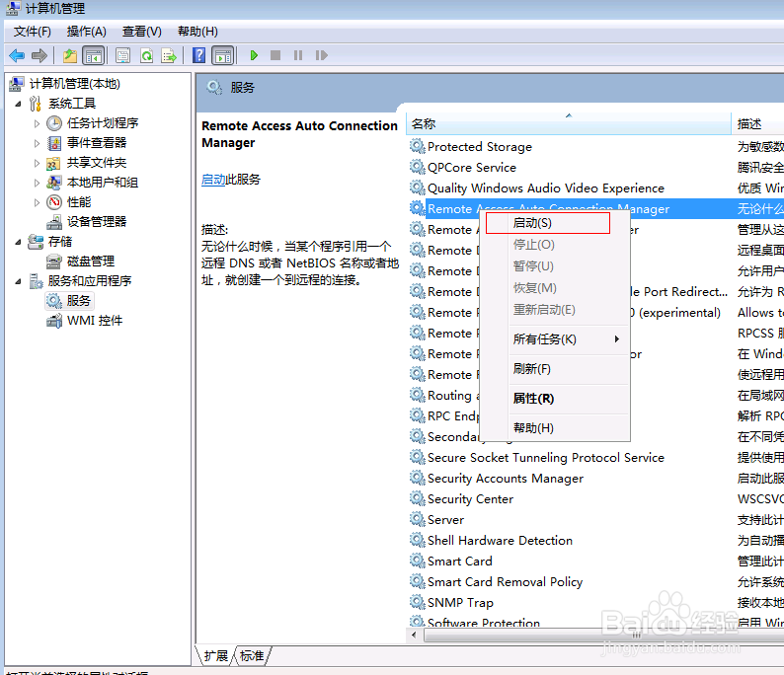Select 设备管理器 in the tree
Viewport: 784px width, 675px height.
(97, 222)
